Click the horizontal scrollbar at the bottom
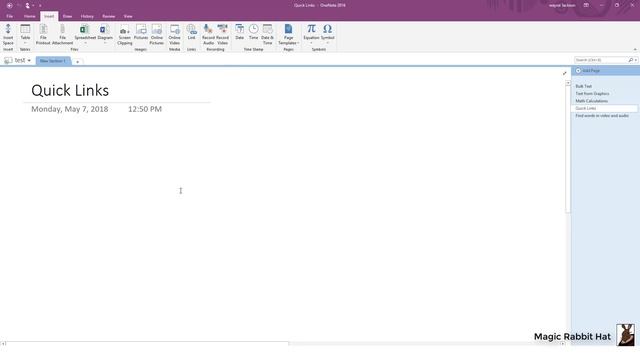 click(147, 344)
